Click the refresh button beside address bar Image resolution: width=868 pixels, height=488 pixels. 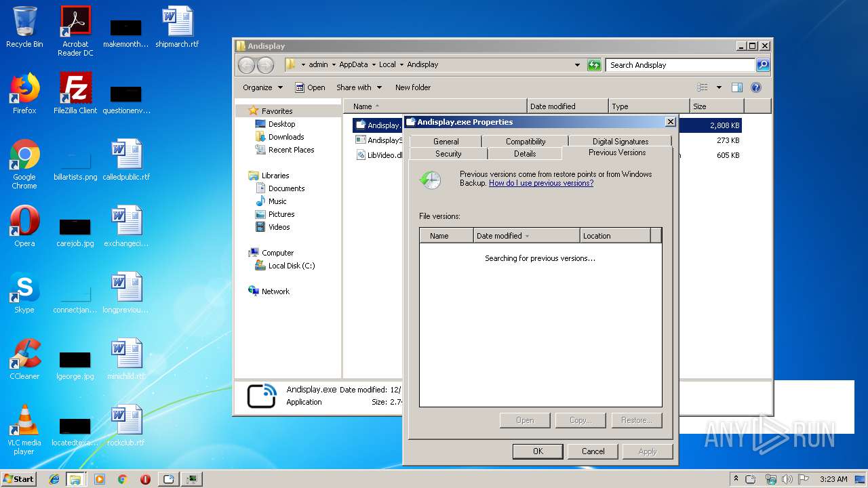pyautogui.click(x=594, y=65)
